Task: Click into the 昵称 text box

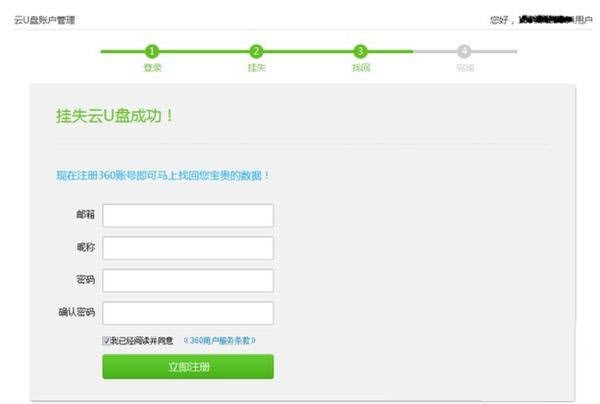Action: [187, 248]
